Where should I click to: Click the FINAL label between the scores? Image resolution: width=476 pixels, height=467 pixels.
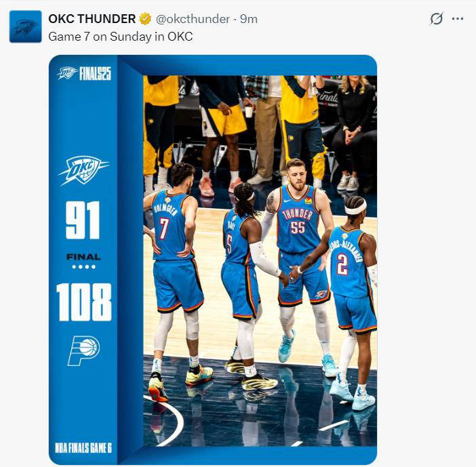point(84,258)
